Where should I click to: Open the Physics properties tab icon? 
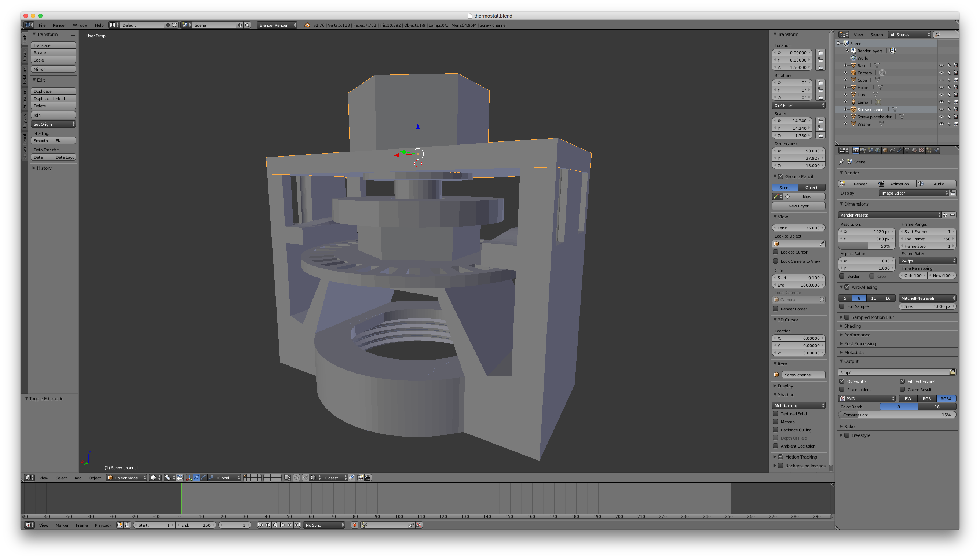(937, 151)
